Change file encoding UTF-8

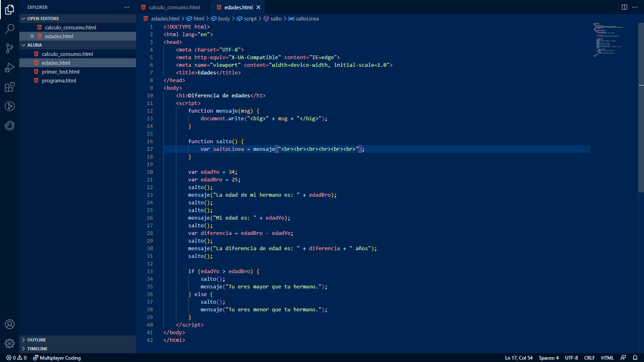coord(571,358)
